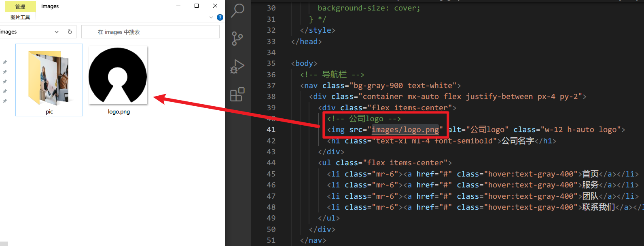The image size is (644, 246).
Task: Open the Source Control panel
Action: (x=237, y=39)
